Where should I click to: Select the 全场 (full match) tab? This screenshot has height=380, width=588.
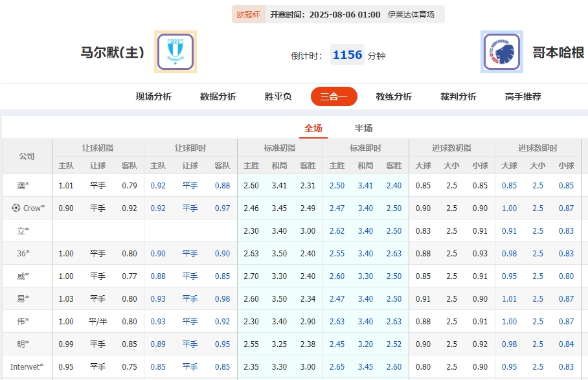point(313,128)
